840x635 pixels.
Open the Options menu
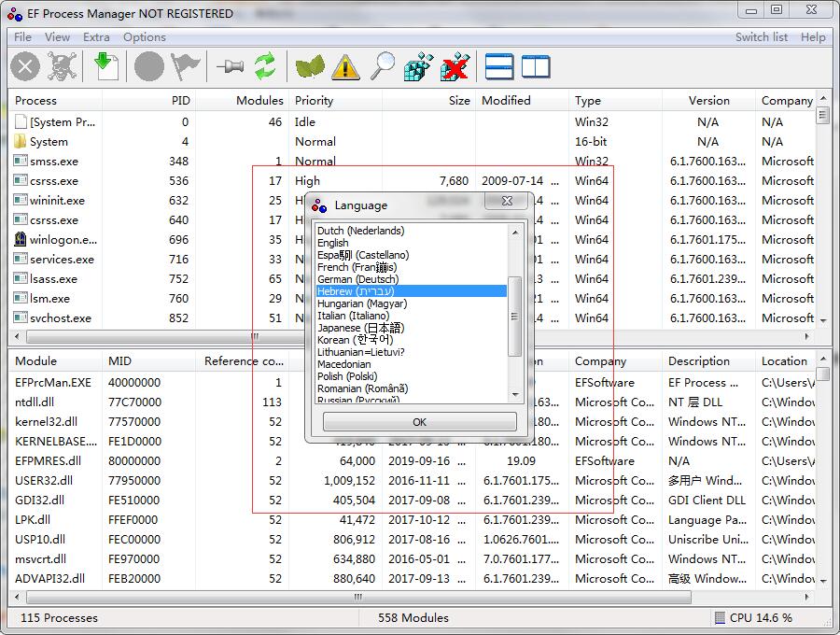[x=145, y=37]
